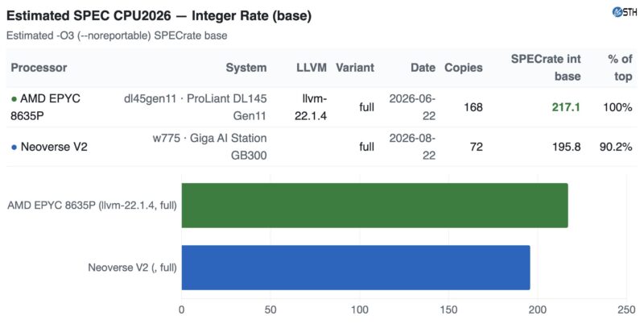Screen dimensions: 644x324
Task: Click the llvm-22.1.4 cell
Action: tap(311, 107)
